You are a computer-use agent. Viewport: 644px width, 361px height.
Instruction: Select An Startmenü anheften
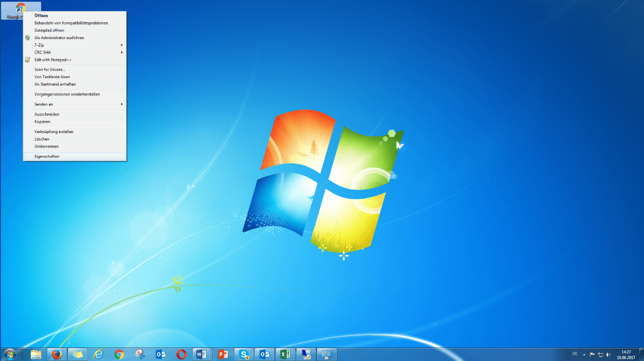(x=75, y=84)
